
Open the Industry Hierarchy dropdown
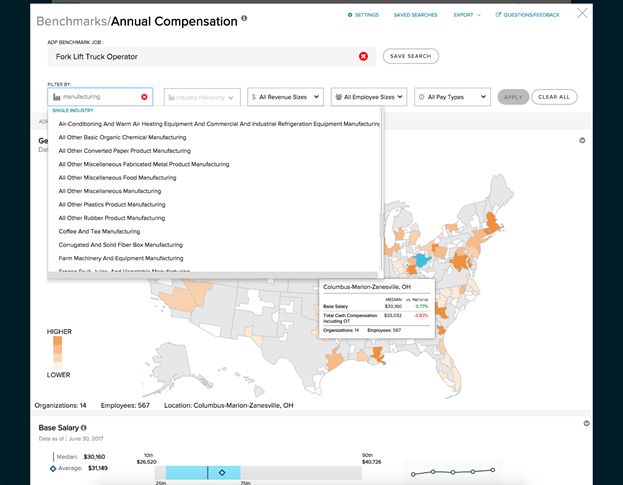pos(201,97)
